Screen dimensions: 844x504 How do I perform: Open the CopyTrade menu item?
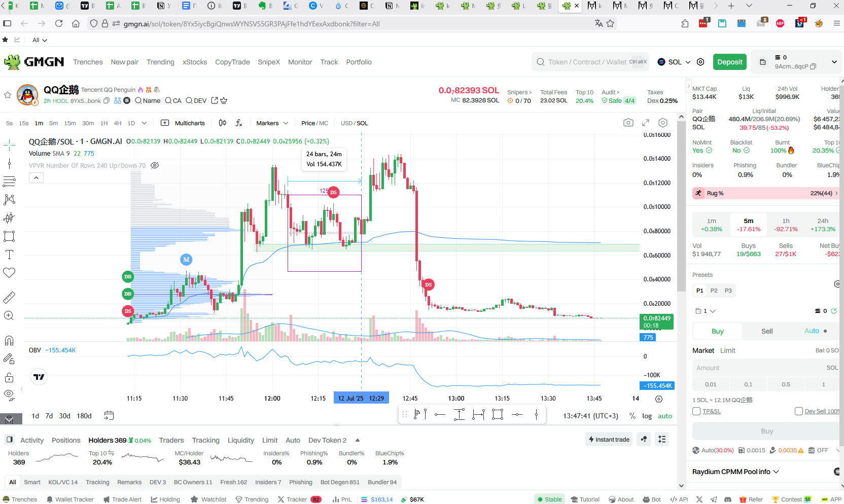[232, 62]
